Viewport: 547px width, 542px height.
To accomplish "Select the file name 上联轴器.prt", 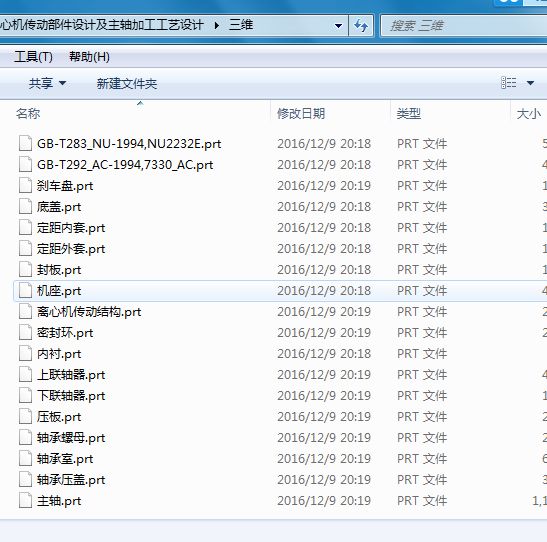I will point(71,375).
